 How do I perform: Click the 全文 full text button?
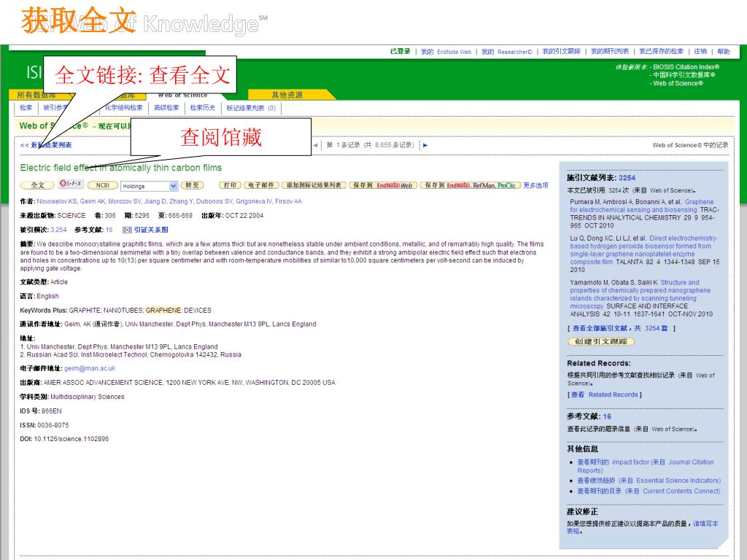37,185
